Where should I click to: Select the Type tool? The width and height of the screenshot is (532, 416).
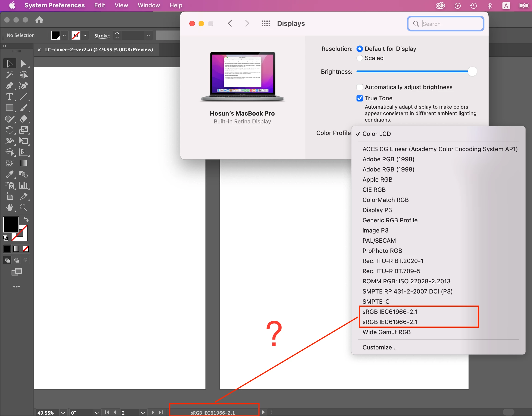[9, 97]
